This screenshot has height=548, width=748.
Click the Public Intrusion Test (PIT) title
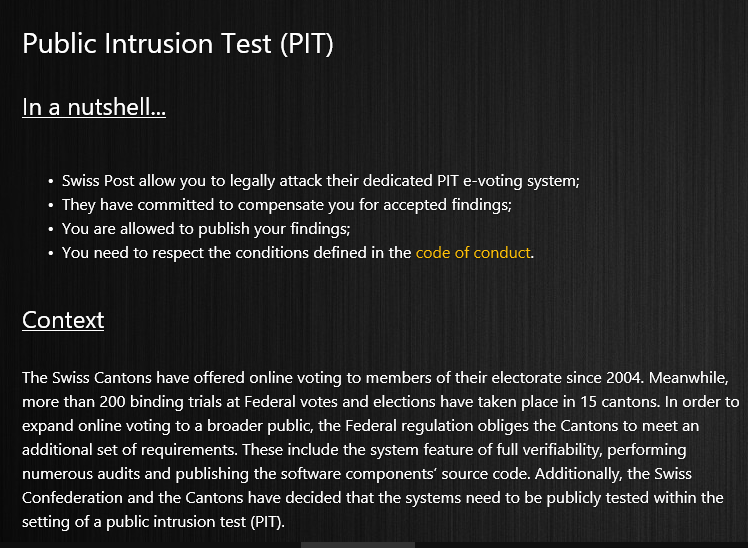[177, 44]
